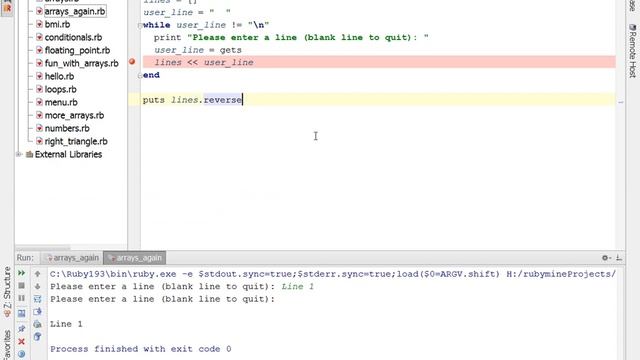Viewport: 640px width, 360px height.
Task: Open help from Run panel toolbar
Action: (x=22, y=354)
